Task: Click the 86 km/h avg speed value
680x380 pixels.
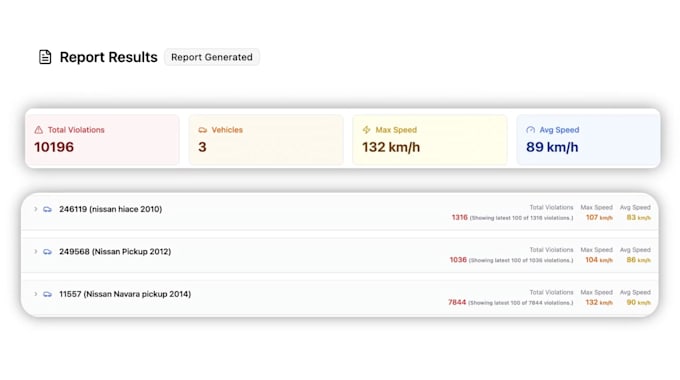Action: (638, 260)
